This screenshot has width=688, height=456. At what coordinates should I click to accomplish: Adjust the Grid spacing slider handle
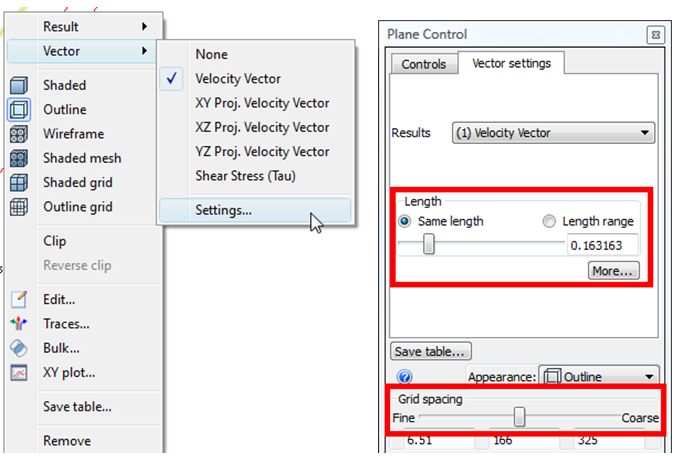[519, 417]
